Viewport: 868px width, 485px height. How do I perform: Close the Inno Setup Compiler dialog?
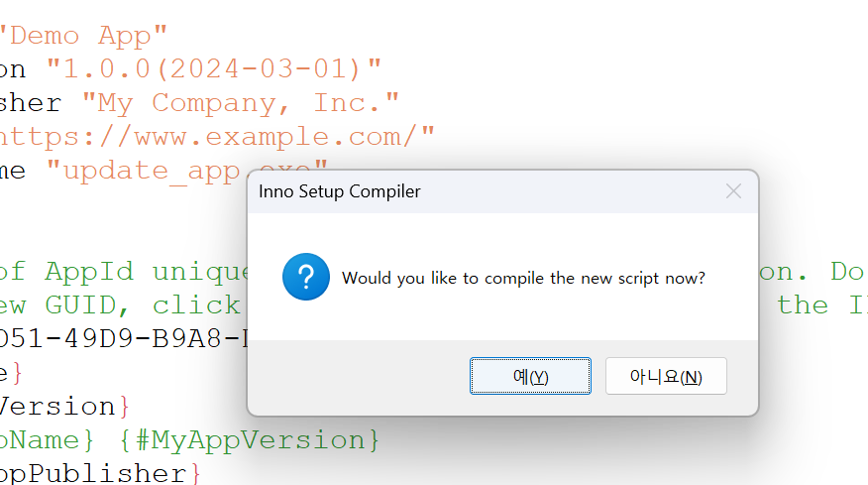pos(733,191)
